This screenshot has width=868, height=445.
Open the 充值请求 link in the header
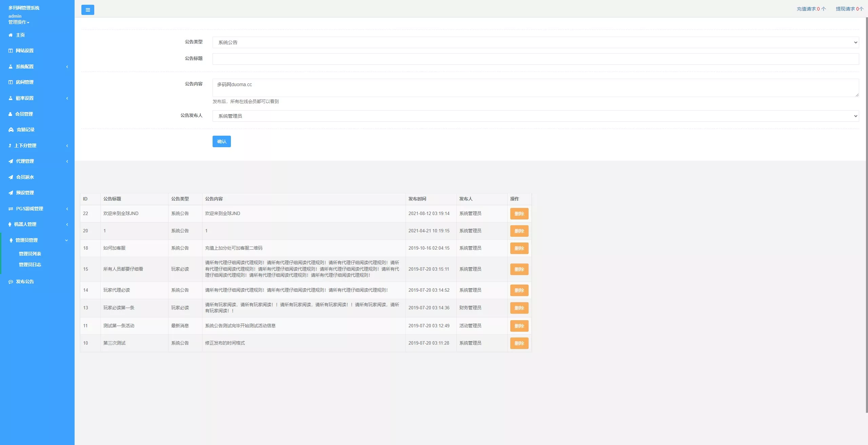[x=811, y=9]
